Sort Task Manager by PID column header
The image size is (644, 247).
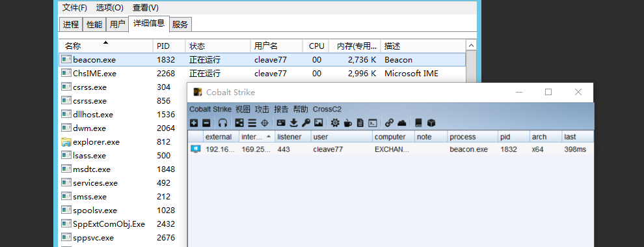click(169, 46)
